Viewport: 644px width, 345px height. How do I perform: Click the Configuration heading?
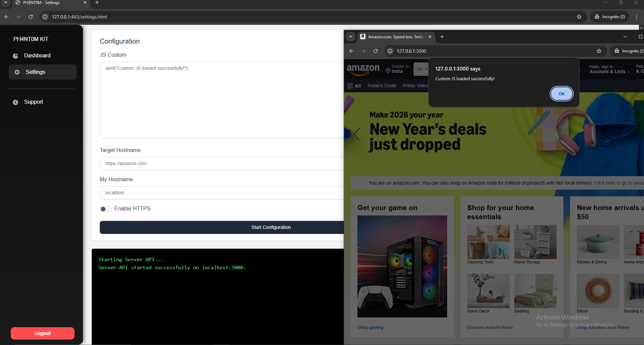[x=120, y=41]
